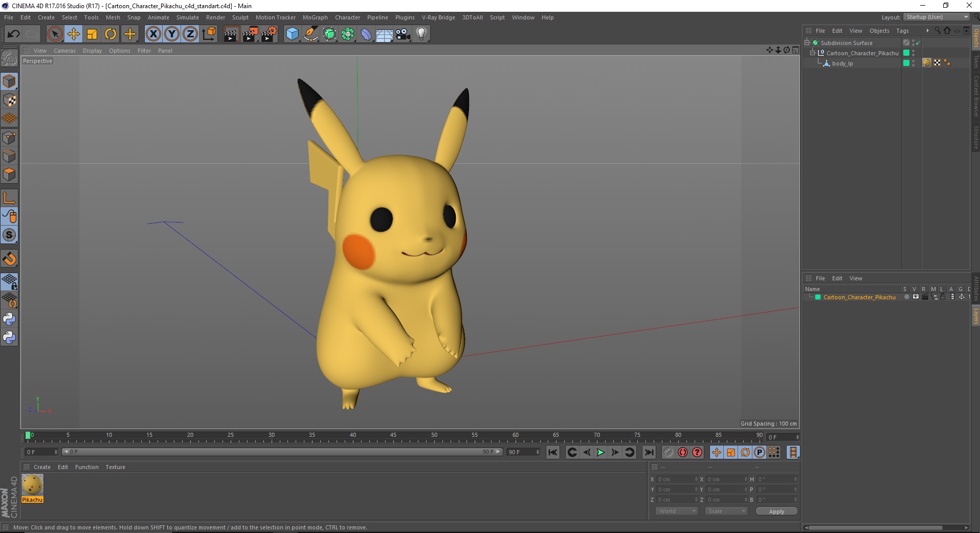Image resolution: width=980 pixels, height=533 pixels.
Task: Toggle X axis lock
Action: (153, 34)
